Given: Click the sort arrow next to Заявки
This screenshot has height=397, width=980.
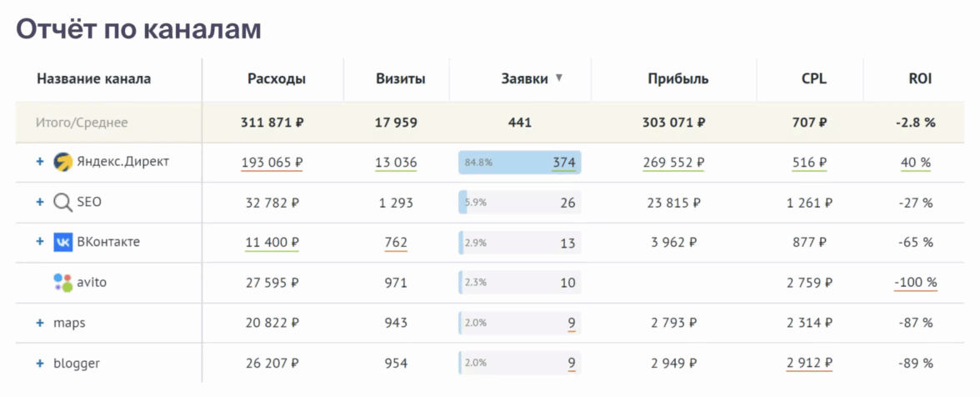Looking at the screenshot, I should coord(559,78).
